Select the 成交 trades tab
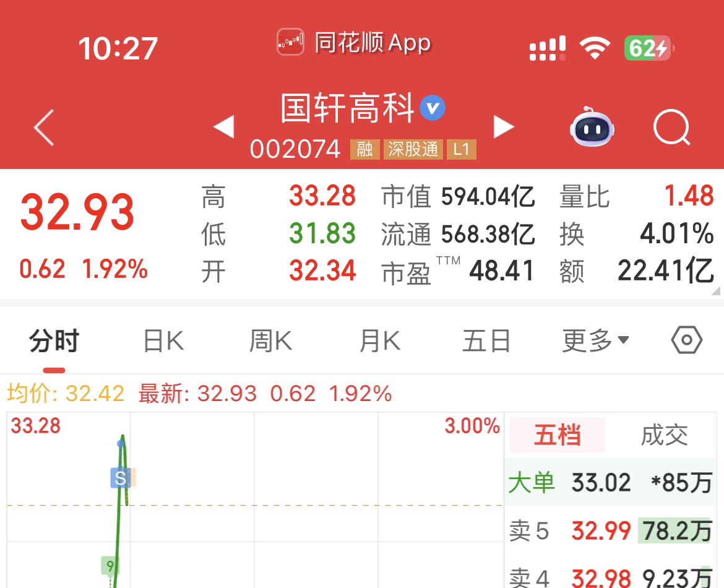The width and height of the screenshot is (724, 588). [664, 435]
